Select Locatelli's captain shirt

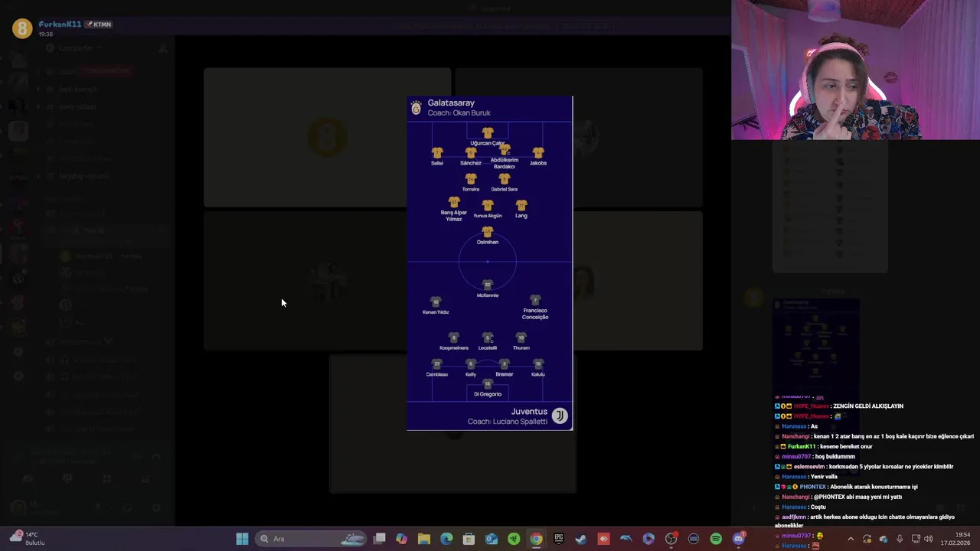click(x=488, y=337)
